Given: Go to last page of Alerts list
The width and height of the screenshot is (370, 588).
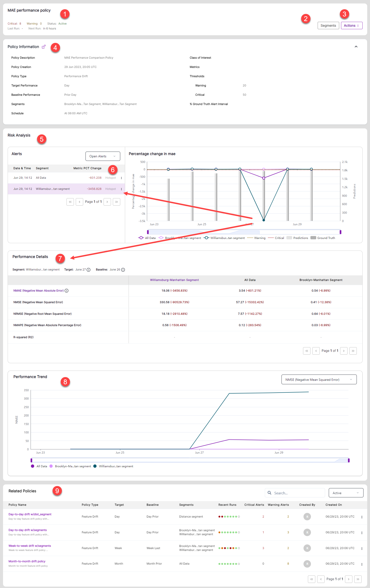Looking at the screenshot, I should (116, 202).
